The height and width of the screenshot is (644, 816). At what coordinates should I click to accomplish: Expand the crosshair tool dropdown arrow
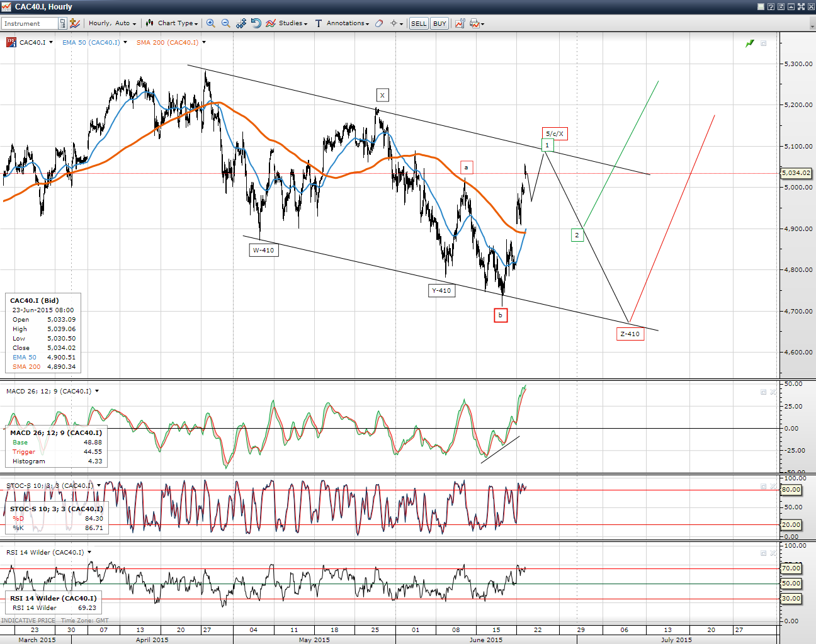pyautogui.click(x=401, y=24)
